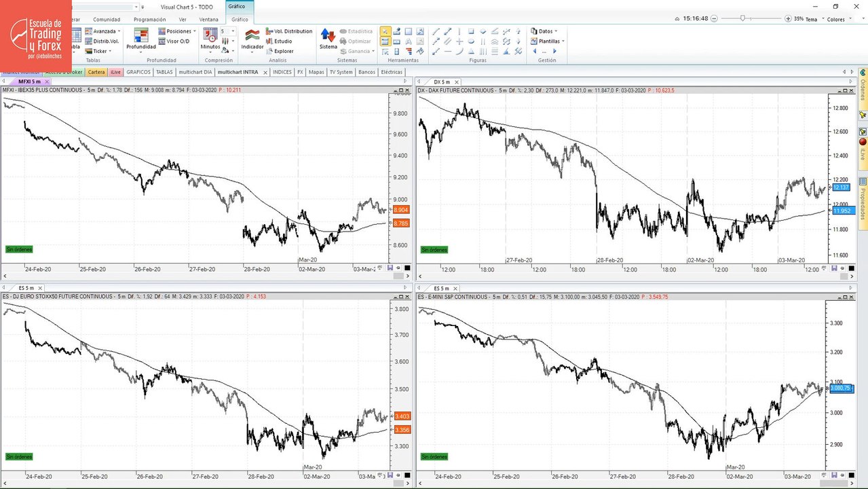Image resolution: width=868 pixels, height=489 pixels.
Task: Switch to the Cartera tab
Action: pyautogui.click(x=96, y=72)
